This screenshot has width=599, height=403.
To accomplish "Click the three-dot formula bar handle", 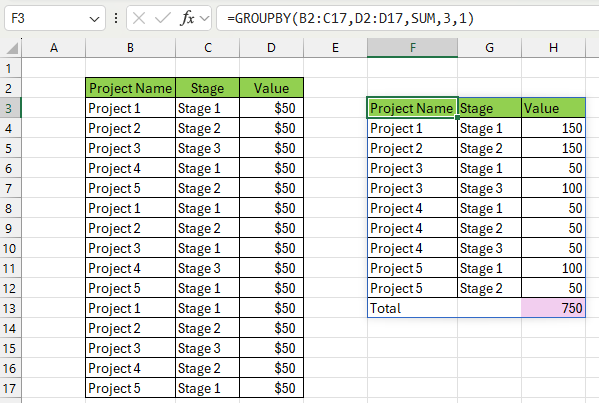I will pyautogui.click(x=116, y=18).
